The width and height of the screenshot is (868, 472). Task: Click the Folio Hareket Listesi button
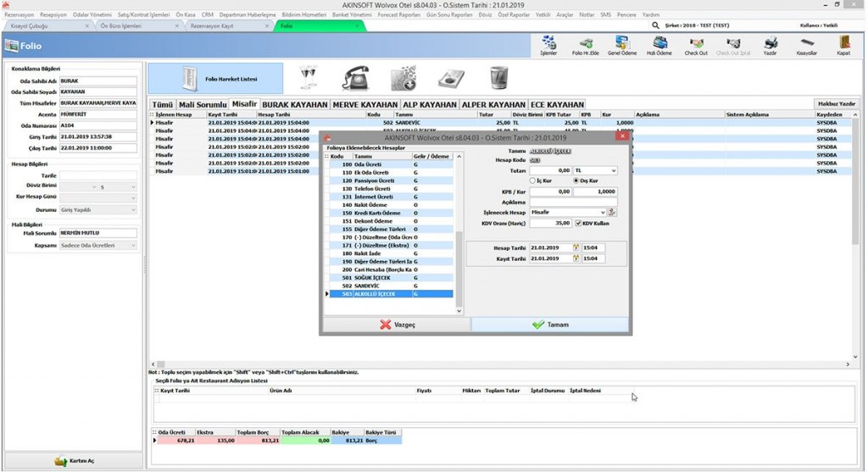[x=215, y=79]
